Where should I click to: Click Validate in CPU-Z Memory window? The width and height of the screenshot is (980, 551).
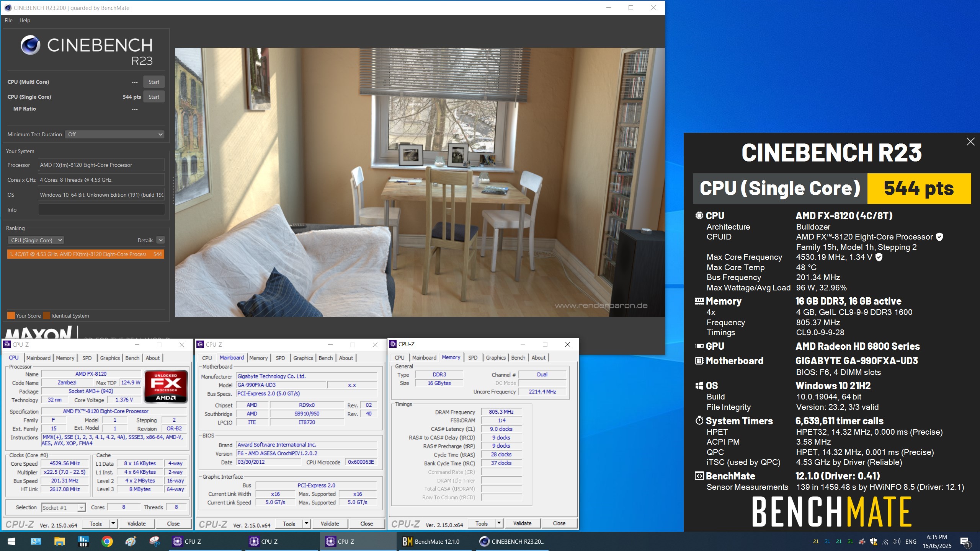pyautogui.click(x=522, y=523)
